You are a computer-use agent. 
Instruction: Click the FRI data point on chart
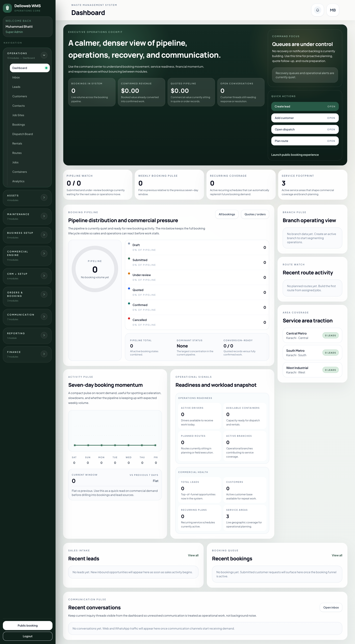tap(155, 445)
